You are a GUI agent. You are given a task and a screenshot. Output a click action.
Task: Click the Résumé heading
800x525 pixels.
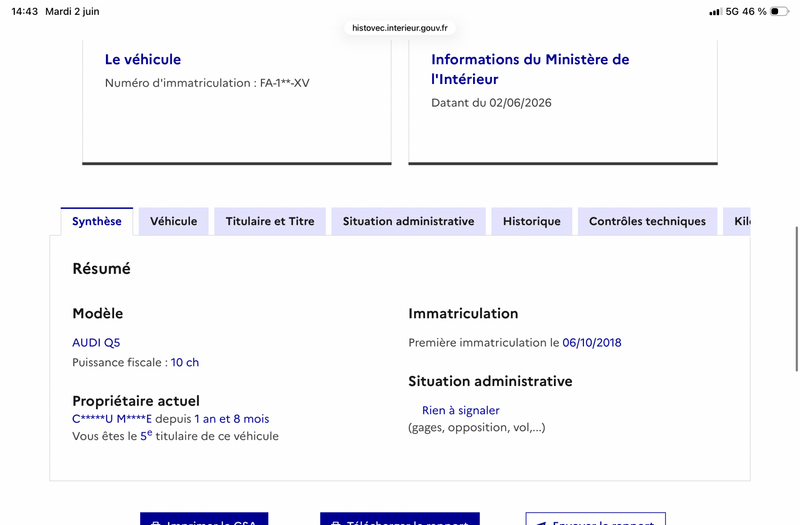point(102,268)
